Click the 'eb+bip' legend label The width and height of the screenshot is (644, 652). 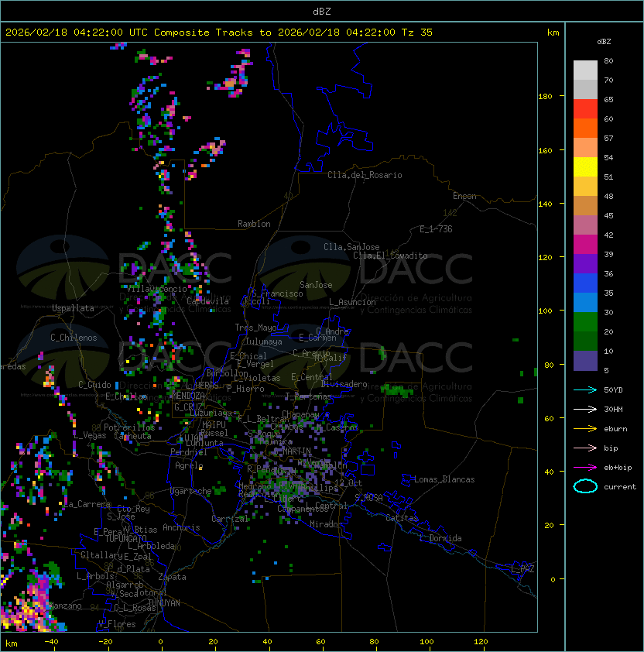pos(618,468)
